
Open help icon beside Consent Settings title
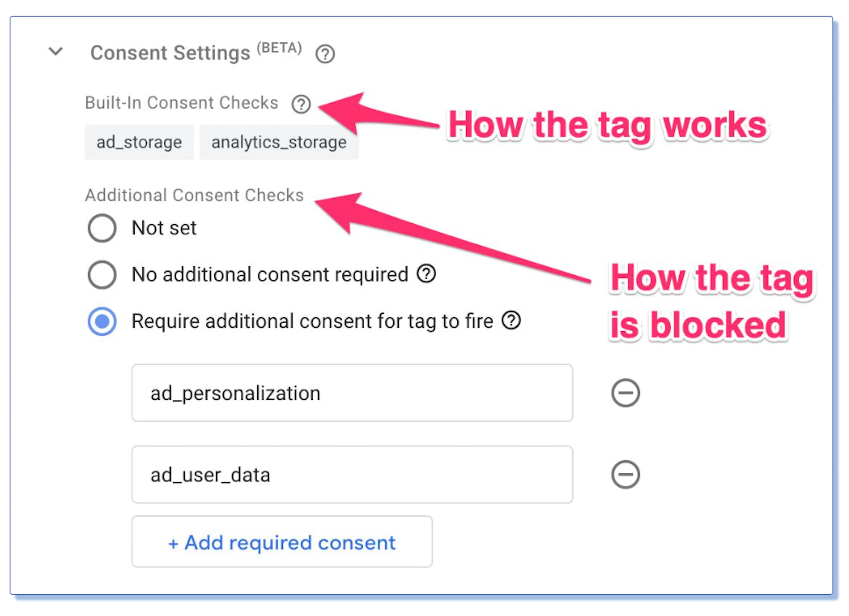325,54
